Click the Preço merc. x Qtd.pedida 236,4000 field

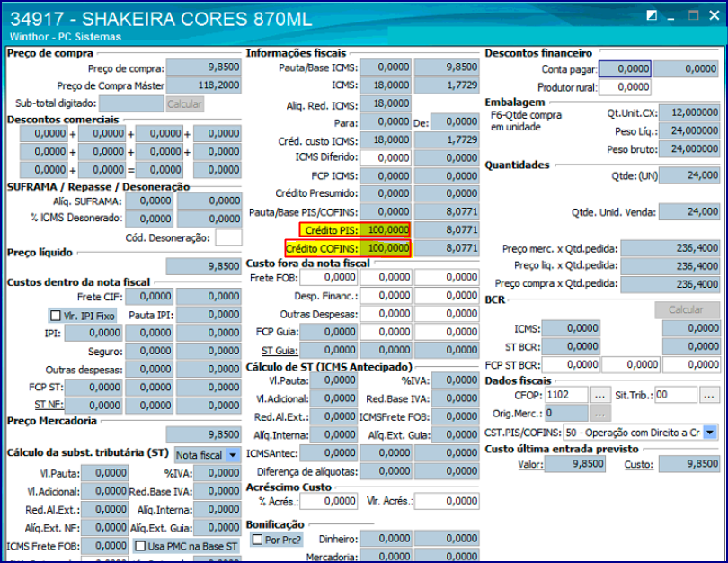(670, 248)
